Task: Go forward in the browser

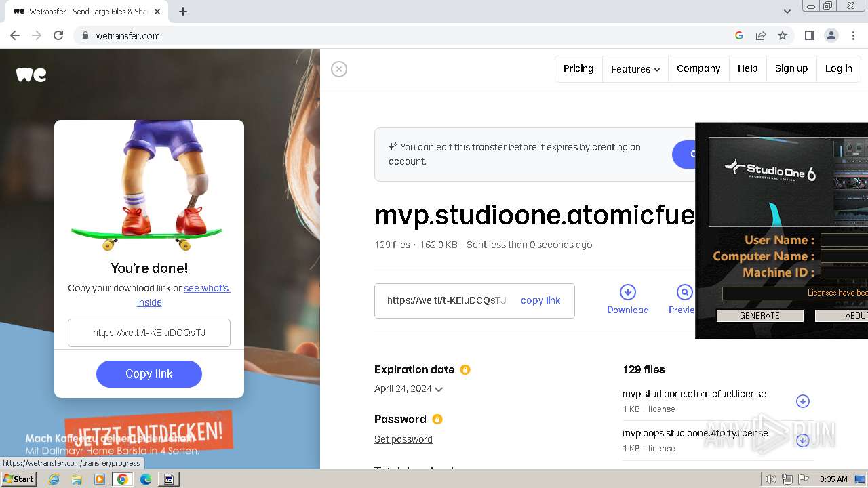Action: coord(37,35)
